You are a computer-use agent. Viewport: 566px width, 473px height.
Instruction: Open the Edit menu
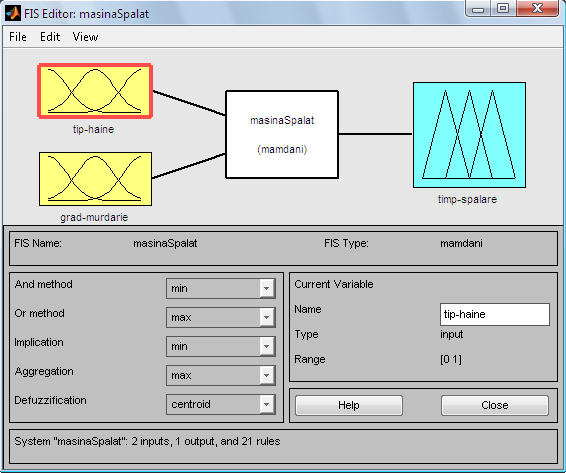50,37
